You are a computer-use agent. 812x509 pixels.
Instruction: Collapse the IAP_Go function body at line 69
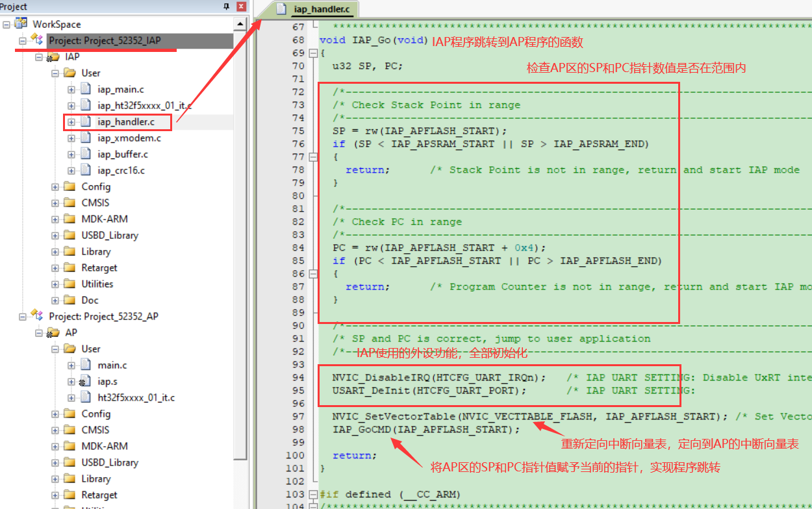coord(314,53)
